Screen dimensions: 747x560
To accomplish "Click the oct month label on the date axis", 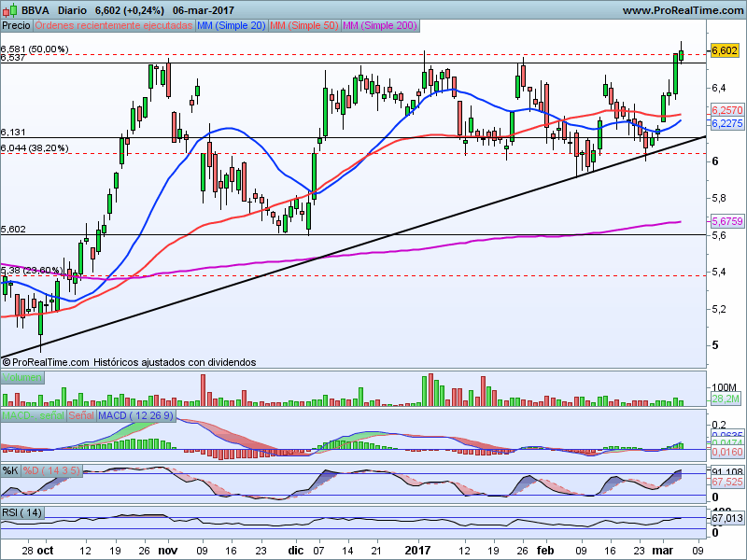I will [46, 551].
